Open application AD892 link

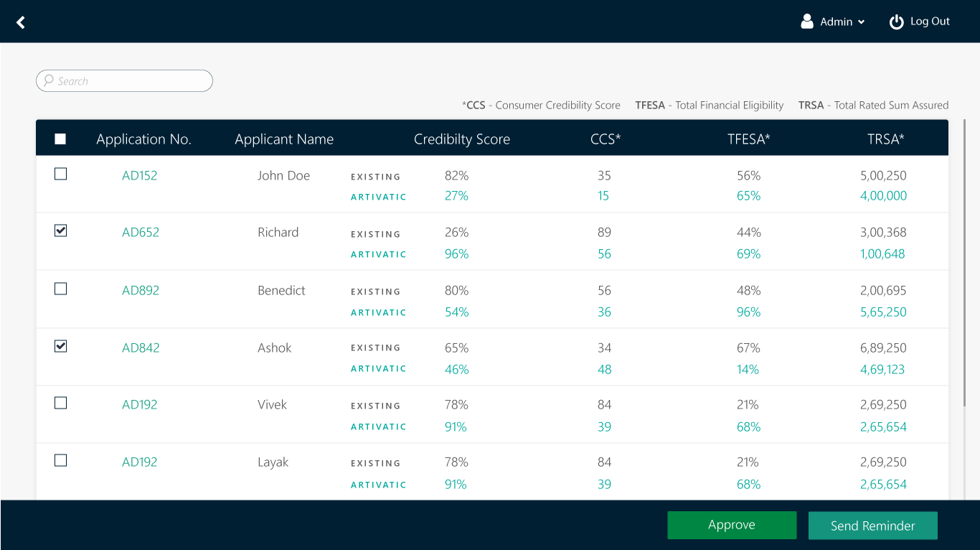click(141, 290)
